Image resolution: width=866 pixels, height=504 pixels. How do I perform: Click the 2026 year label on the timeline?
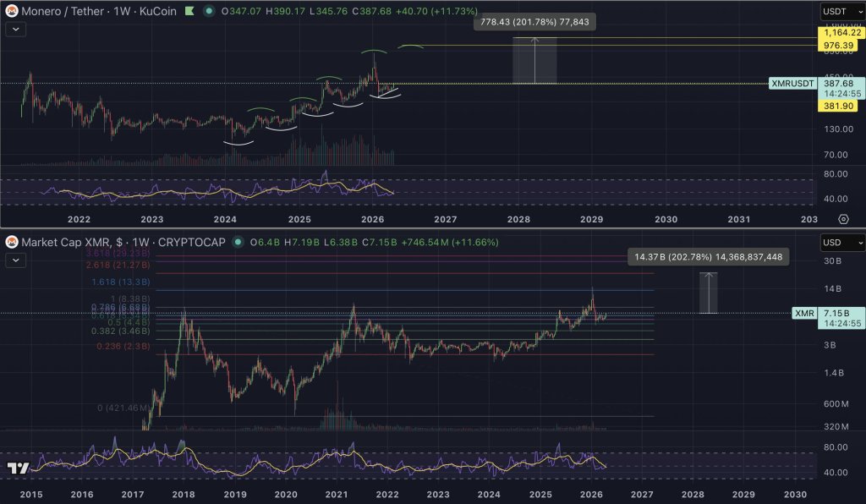(372, 219)
